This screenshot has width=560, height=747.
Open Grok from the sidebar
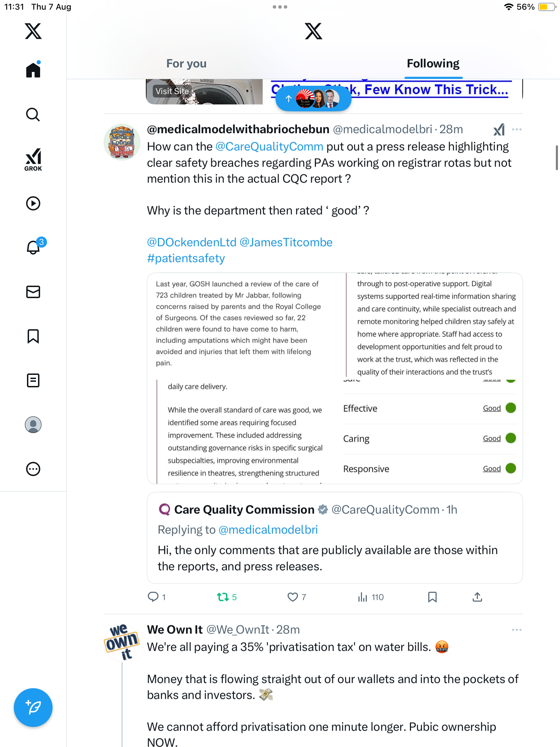click(33, 159)
